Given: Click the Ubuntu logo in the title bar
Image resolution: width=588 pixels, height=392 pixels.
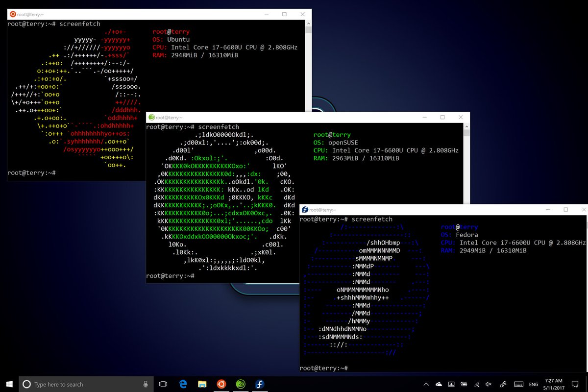Looking at the screenshot, I should point(13,14).
